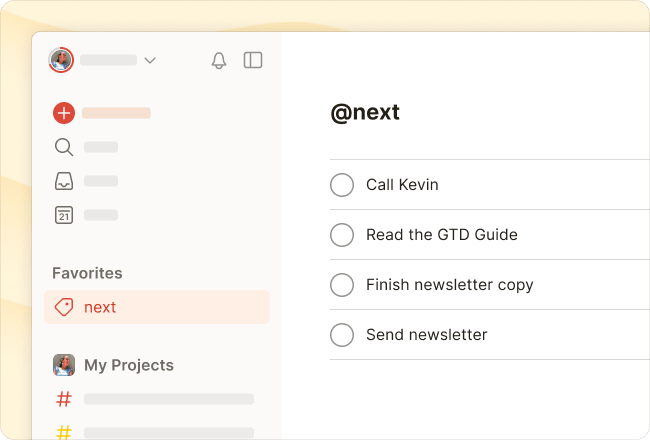The height and width of the screenshot is (440, 650).
Task: Open the Call Kevin task text
Action: pos(402,185)
